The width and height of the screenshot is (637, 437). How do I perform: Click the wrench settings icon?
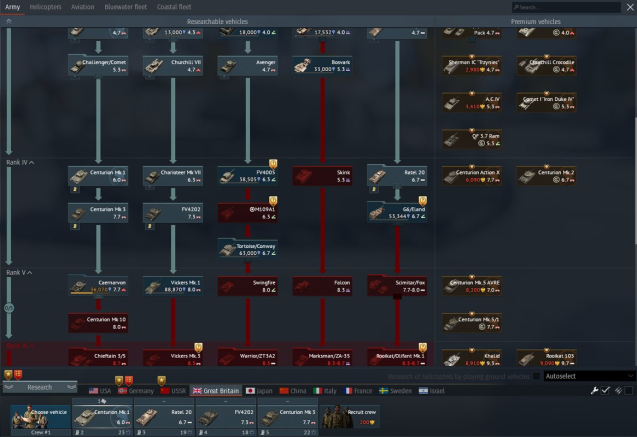(x=593, y=390)
